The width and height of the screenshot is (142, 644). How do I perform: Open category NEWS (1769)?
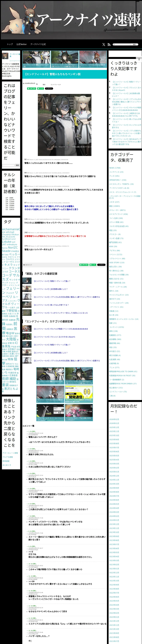tap(115, 168)
